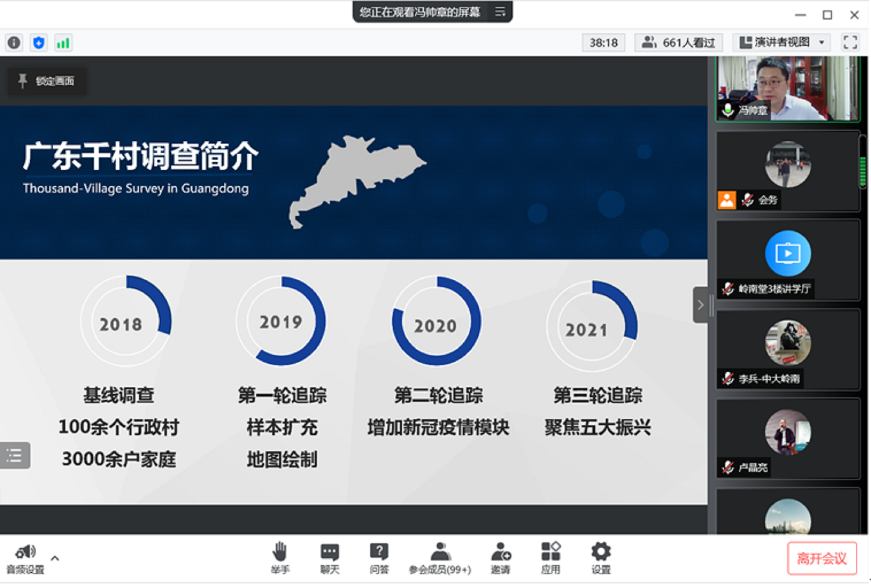Click the 661 viewers count button
Viewport: 871px width, 588px height.
(x=679, y=43)
